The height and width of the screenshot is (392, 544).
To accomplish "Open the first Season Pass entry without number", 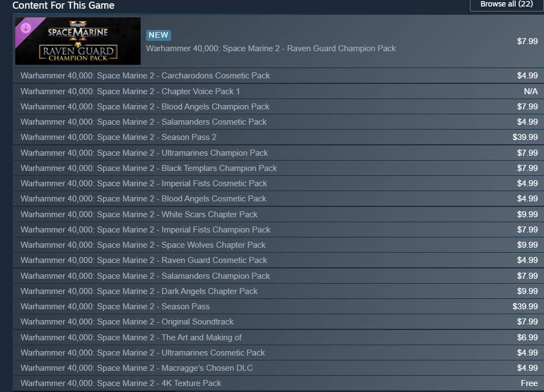I will [278, 307].
